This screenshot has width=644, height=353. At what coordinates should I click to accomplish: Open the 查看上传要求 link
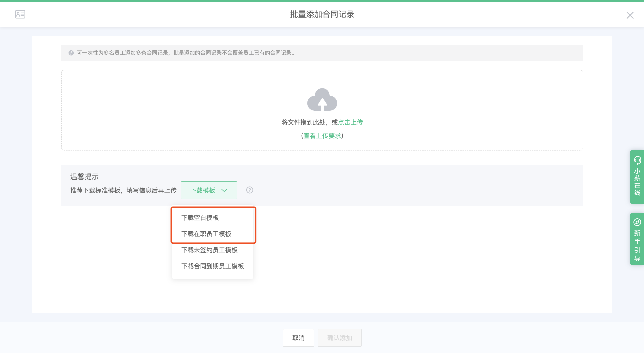pos(322,136)
